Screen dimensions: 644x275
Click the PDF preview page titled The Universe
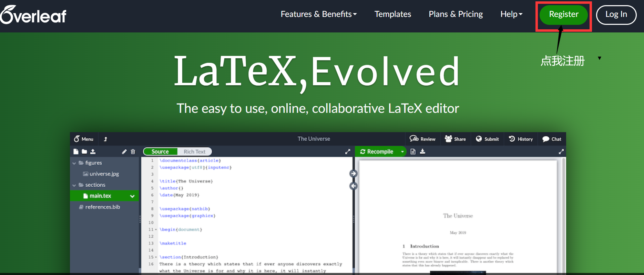pos(458,216)
